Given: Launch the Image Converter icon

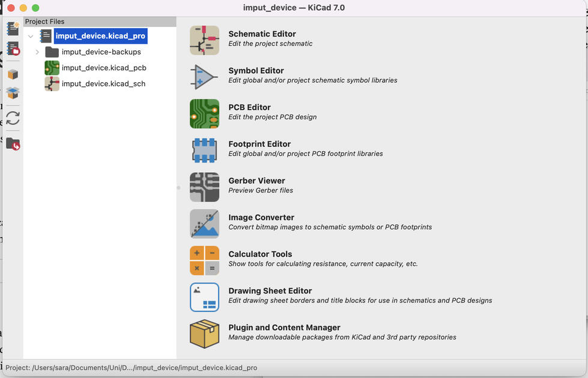Looking at the screenshot, I should 204,224.
